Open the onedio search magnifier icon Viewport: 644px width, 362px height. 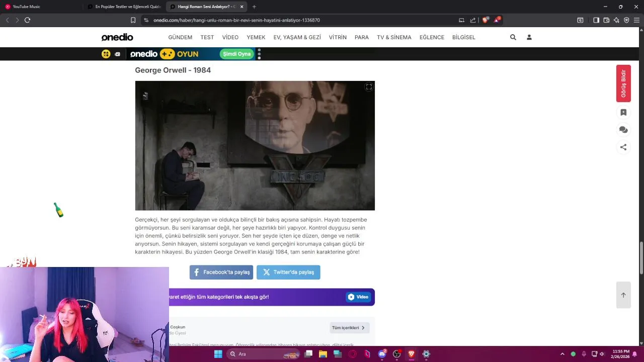(513, 37)
